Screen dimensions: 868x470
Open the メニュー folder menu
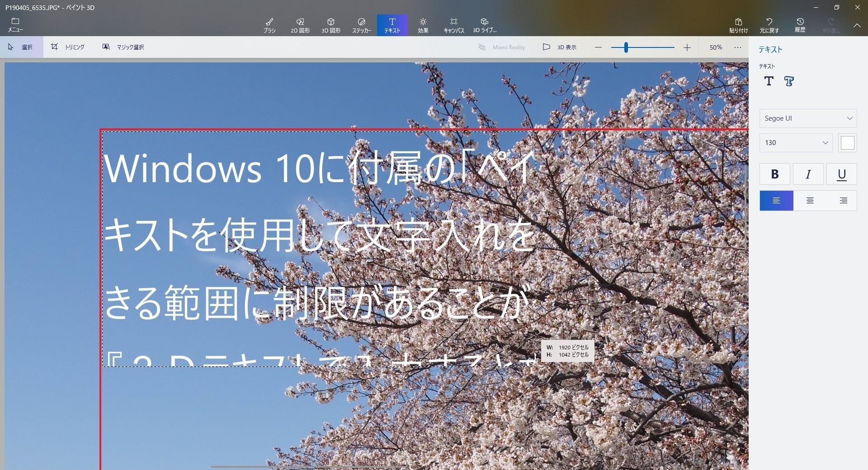[x=15, y=25]
